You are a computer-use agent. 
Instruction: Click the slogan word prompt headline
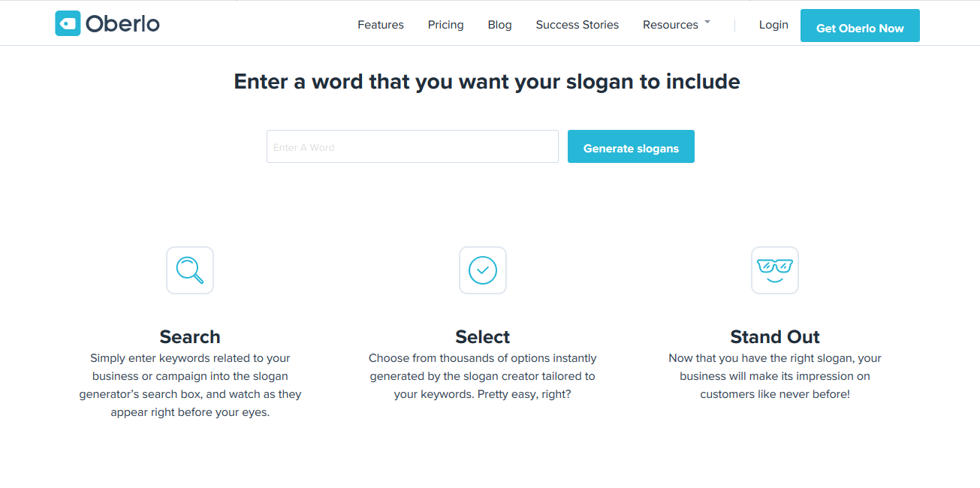coord(487,81)
